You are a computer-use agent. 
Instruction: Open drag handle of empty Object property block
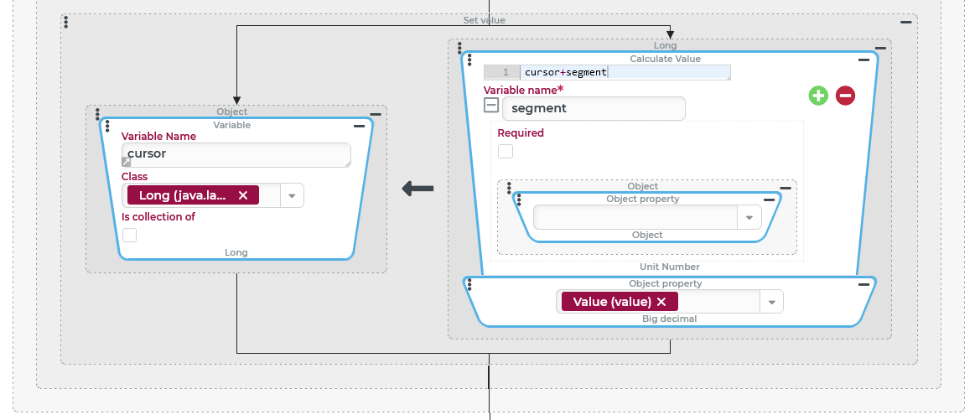point(519,200)
